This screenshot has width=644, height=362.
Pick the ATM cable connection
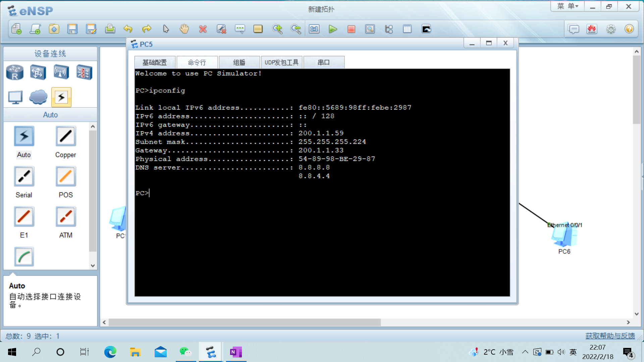[x=66, y=217]
